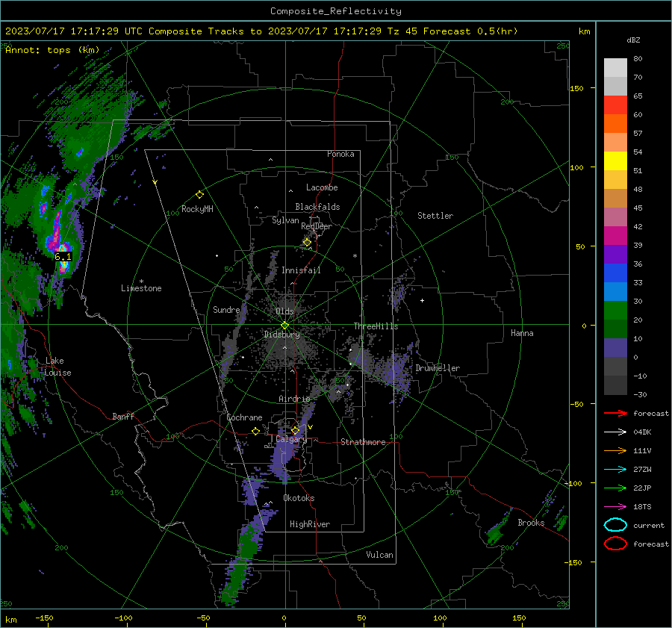Pick the magenta 18TS arrow legend icon

615,507
